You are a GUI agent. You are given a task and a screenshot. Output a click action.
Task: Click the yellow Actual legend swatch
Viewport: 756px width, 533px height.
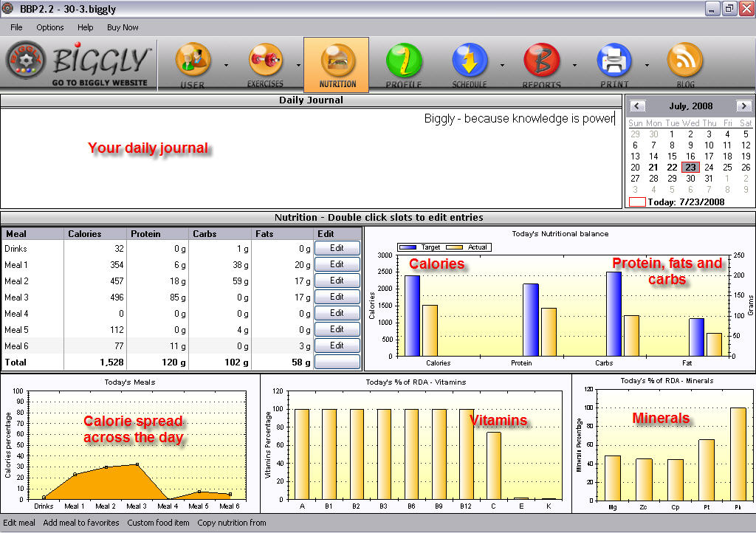click(454, 247)
